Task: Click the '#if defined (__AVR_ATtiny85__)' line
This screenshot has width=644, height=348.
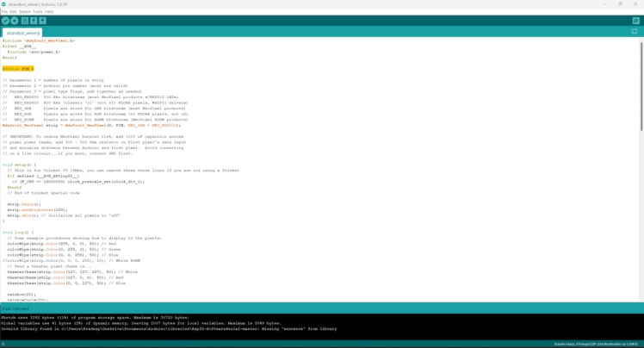Action: coord(43,176)
